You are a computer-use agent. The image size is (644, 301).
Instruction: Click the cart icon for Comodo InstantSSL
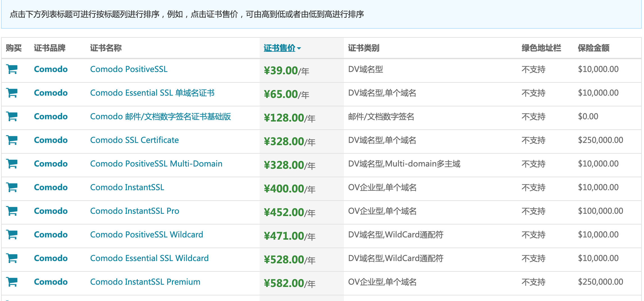click(12, 187)
